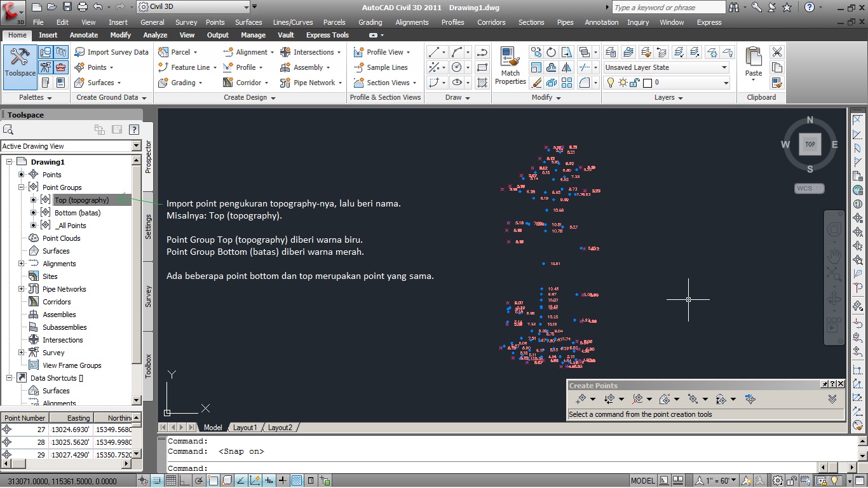Select the Rotate tool in Modify
Screen dimensions: 868x488
(x=551, y=52)
